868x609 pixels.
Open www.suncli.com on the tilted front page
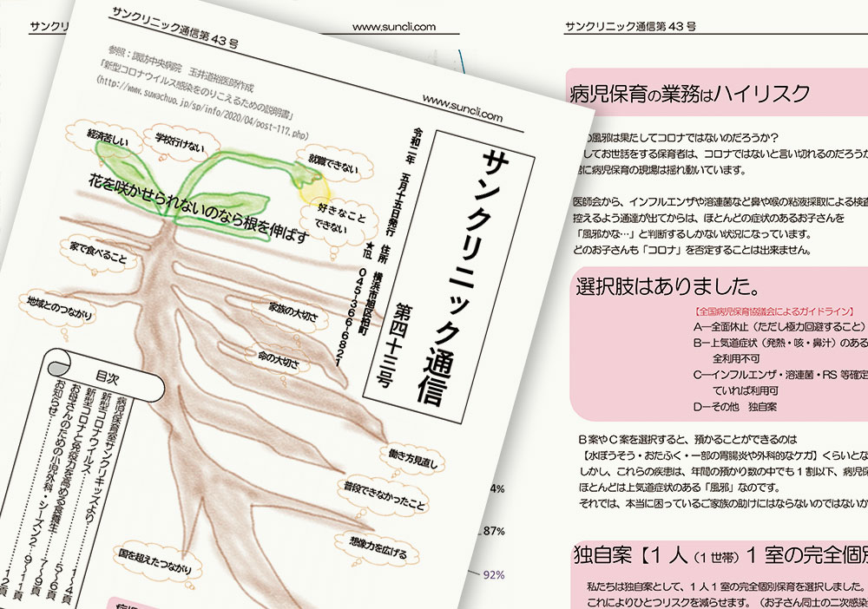tap(463, 108)
